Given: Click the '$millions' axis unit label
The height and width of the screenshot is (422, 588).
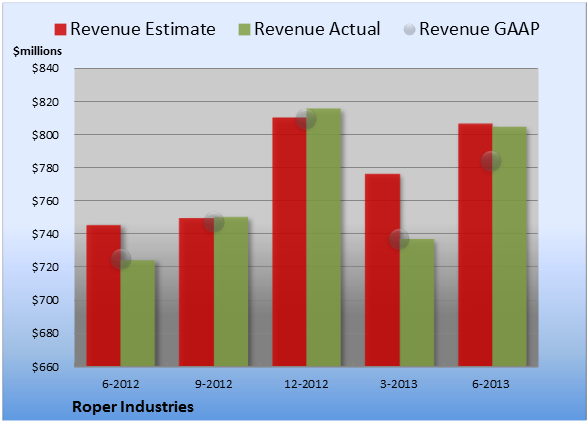Looking at the screenshot, I should pyautogui.click(x=37, y=51).
